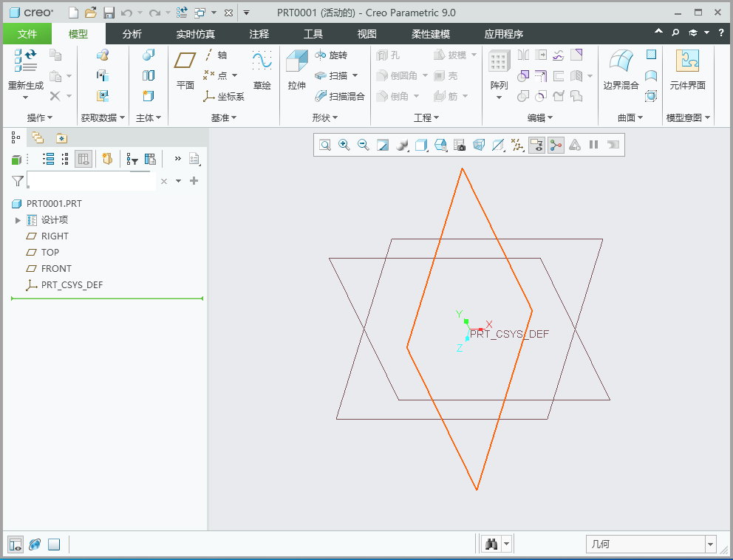This screenshot has height=560, width=733.
Task: Open the 模型意图 group dropdown
Action: (688, 117)
